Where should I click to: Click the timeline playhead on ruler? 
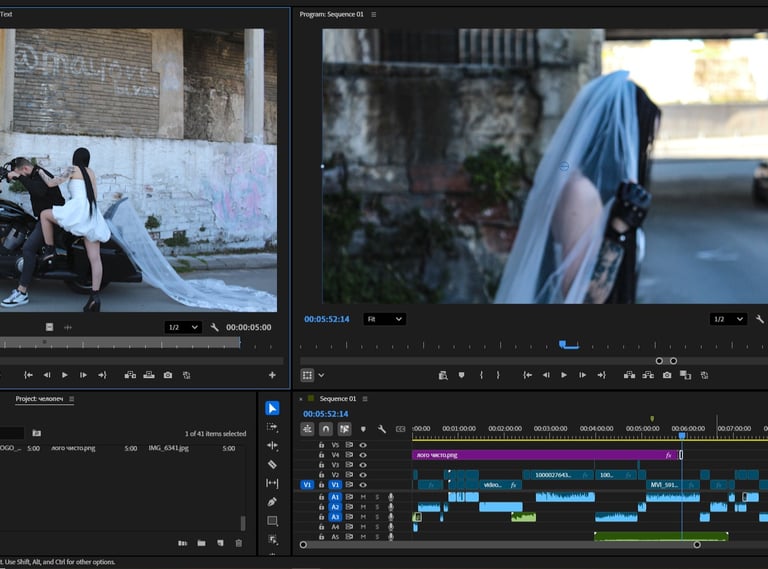tap(682, 435)
